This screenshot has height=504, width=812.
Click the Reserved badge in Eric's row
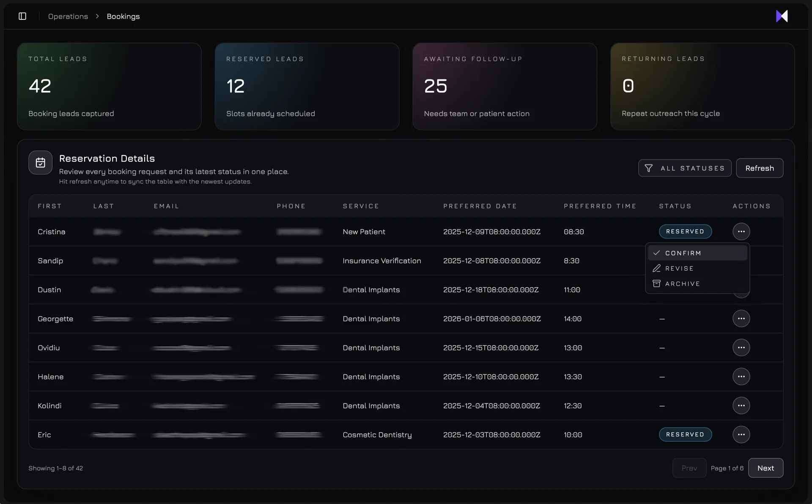pyautogui.click(x=685, y=435)
